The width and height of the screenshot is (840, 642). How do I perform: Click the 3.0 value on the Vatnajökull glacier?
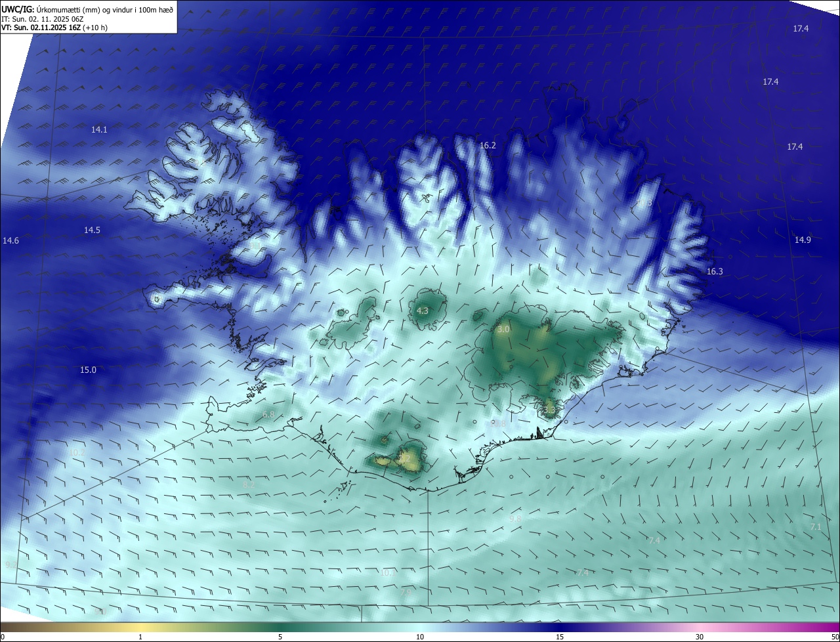tap(503, 330)
